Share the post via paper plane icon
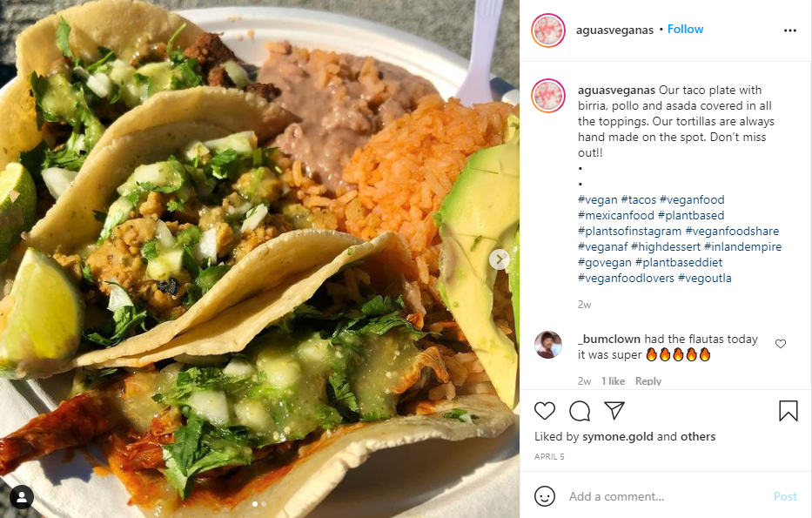812x518 pixels. [x=614, y=410]
